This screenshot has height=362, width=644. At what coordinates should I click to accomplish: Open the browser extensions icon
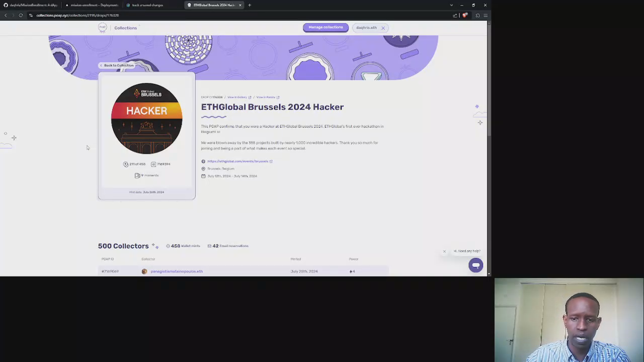pyautogui.click(x=478, y=15)
